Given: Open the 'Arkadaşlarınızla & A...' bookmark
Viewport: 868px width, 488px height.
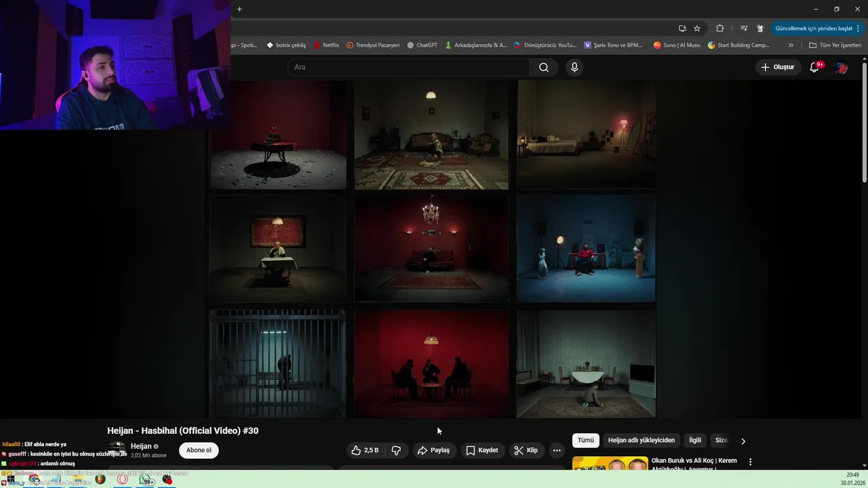Looking at the screenshot, I should [x=475, y=45].
